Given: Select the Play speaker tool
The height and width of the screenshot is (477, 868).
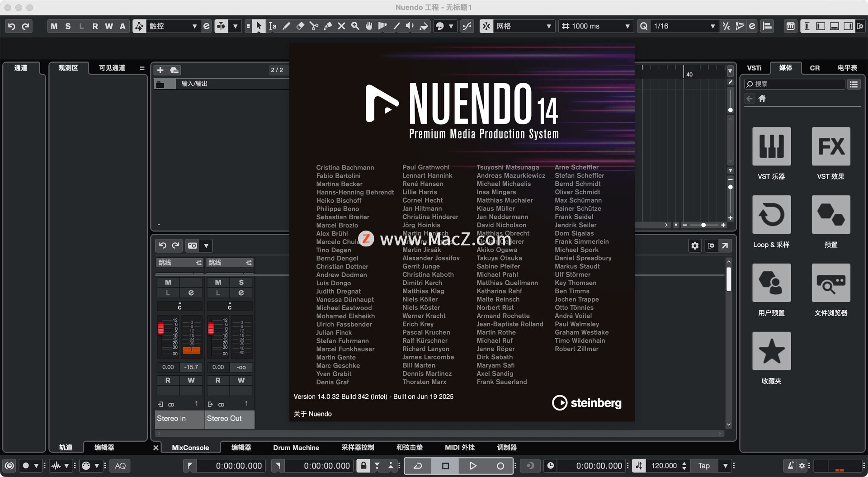Looking at the screenshot, I should tap(410, 26).
